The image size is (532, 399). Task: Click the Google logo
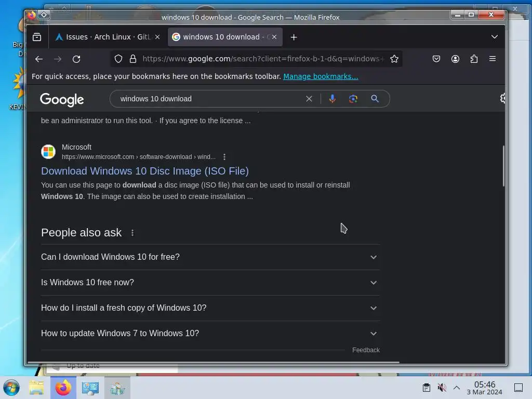pyautogui.click(x=62, y=100)
